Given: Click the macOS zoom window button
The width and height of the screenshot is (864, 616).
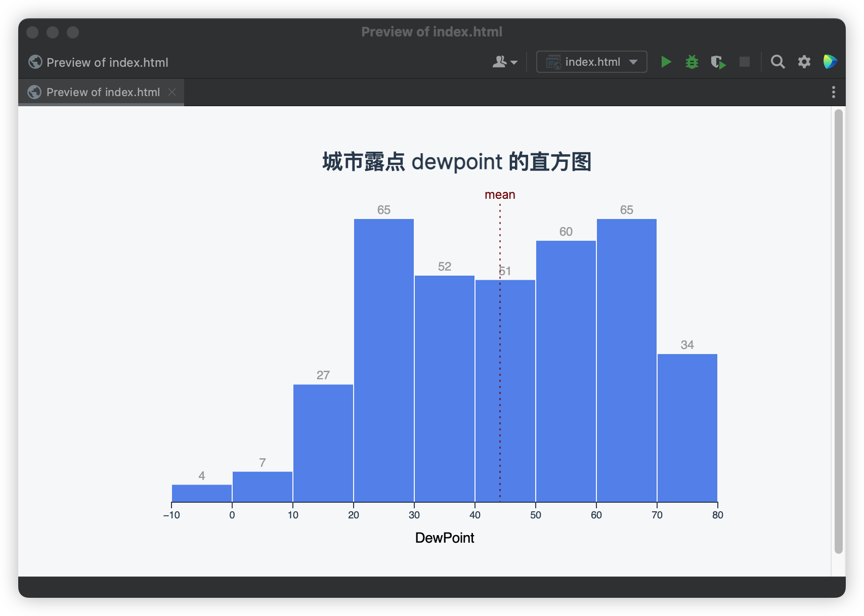Looking at the screenshot, I should (x=73, y=32).
